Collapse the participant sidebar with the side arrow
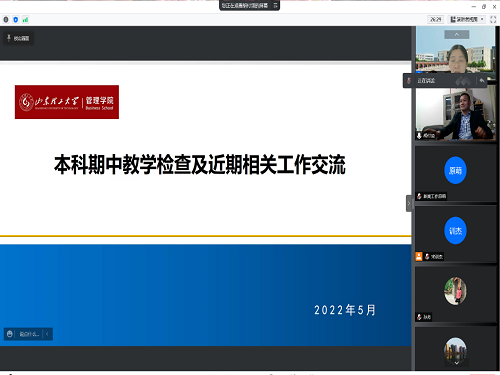The image size is (500, 375). pyautogui.click(x=409, y=203)
